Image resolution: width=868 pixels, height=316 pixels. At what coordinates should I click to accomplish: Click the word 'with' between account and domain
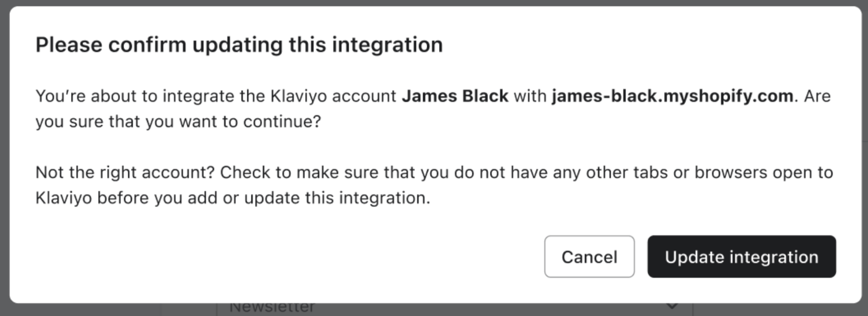pyautogui.click(x=530, y=96)
